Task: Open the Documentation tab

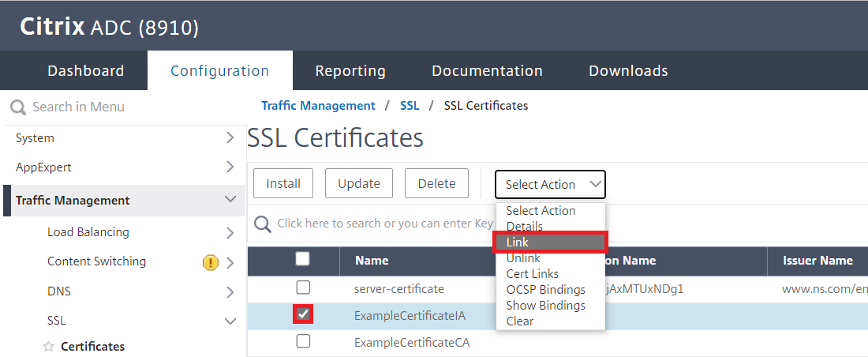Action: 487,71
